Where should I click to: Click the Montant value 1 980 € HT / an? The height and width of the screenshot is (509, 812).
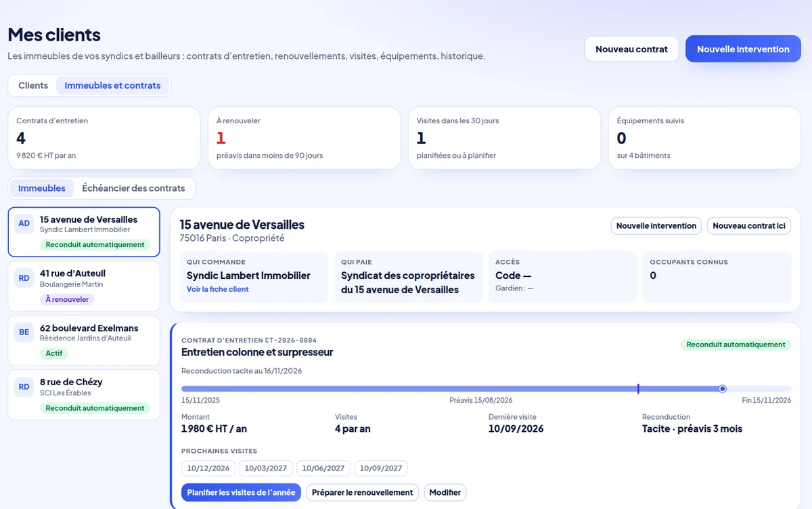[x=214, y=428]
